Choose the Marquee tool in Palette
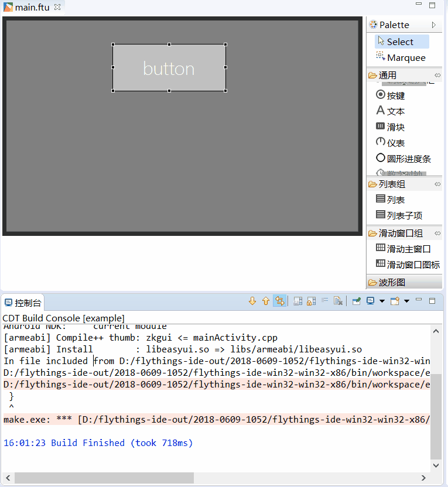The image size is (448, 487). pyautogui.click(x=401, y=57)
